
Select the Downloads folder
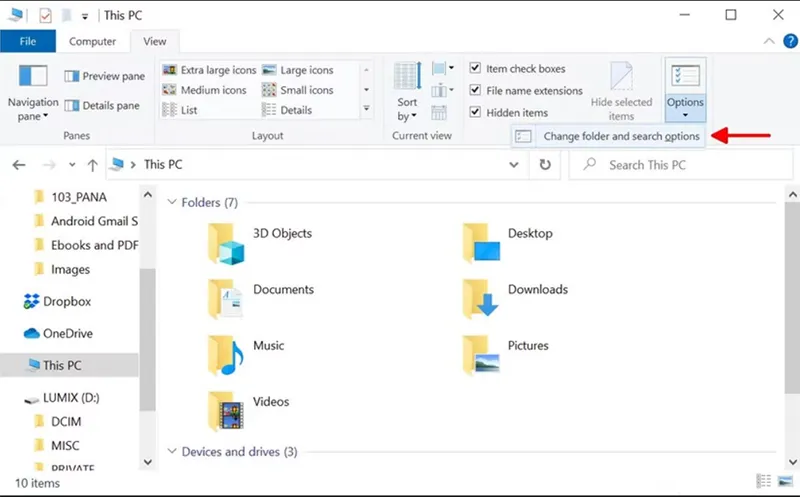pos(515,300)
